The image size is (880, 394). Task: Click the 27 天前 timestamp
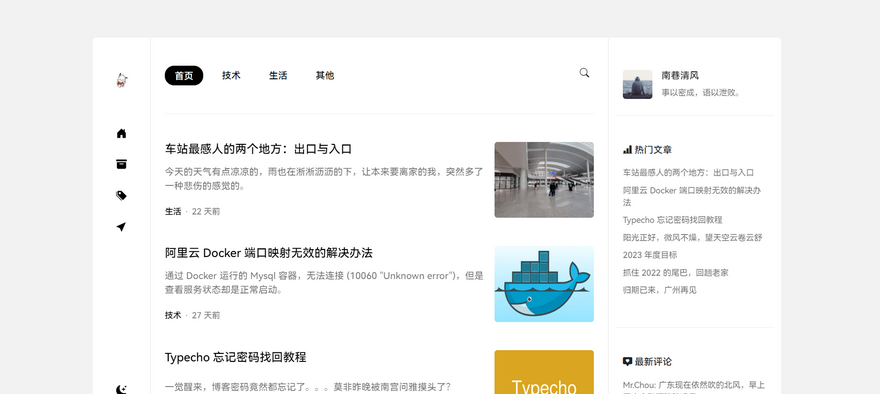click(x=206, y=315)
